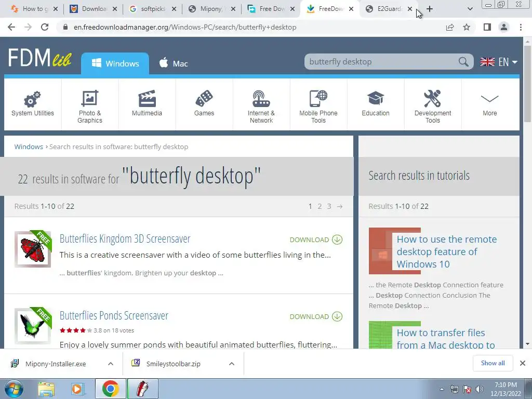Reload the current page
This screenshot has width=532, height=399.
coord(45,27)
